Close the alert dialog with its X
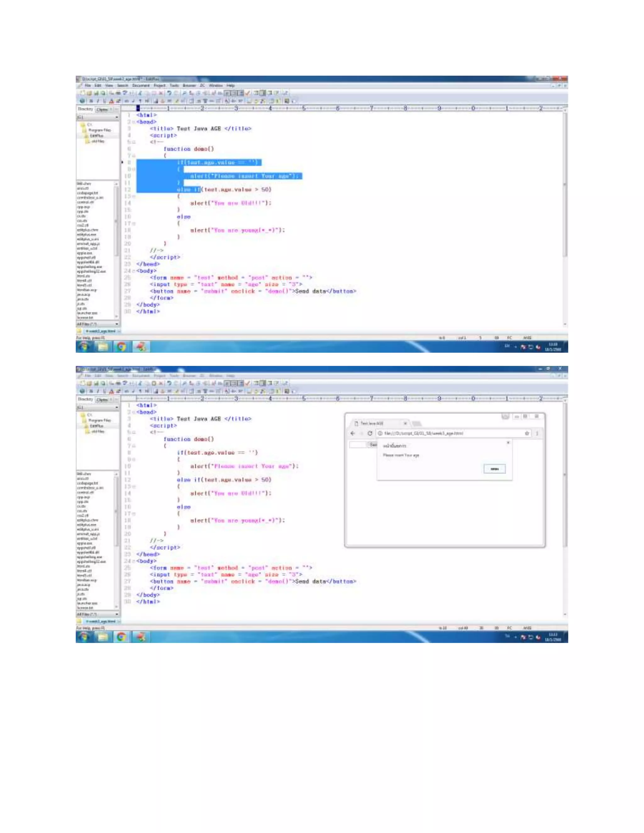 (x=508, y=443)
